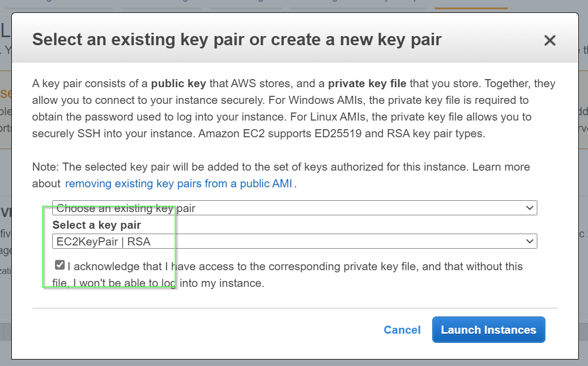Click the green highlighted selection region

tap(108, 245)
